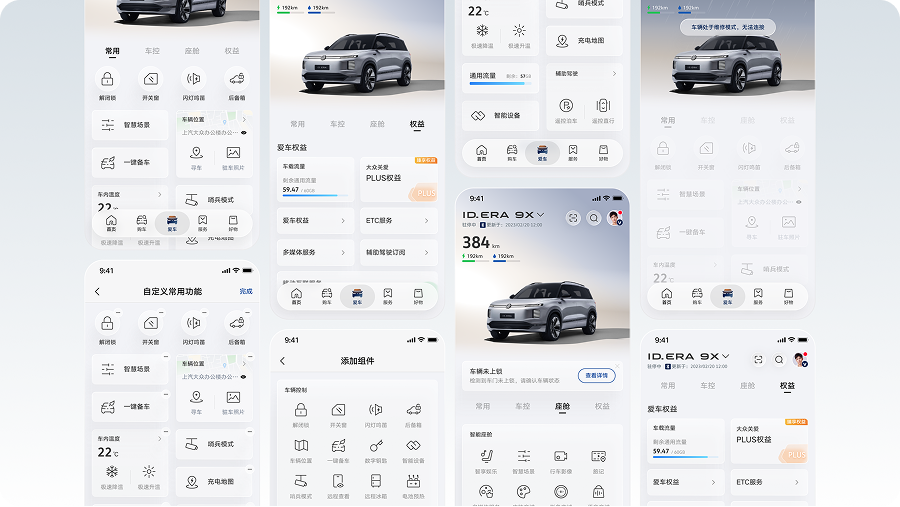This screenshot has width=900, height=507.
Task: Tap 远程冰箱 fridge icon in 添加组件 grid
Action: tap(376, 482)
